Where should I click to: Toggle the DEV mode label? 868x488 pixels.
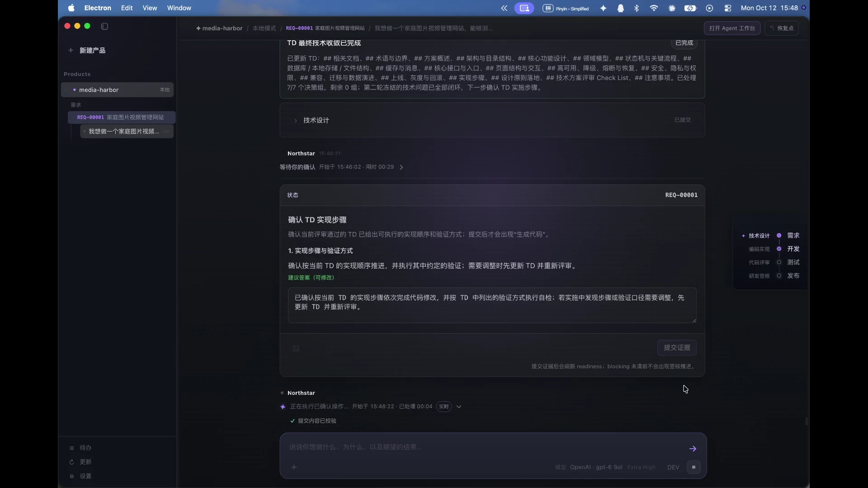pos(673,467)
